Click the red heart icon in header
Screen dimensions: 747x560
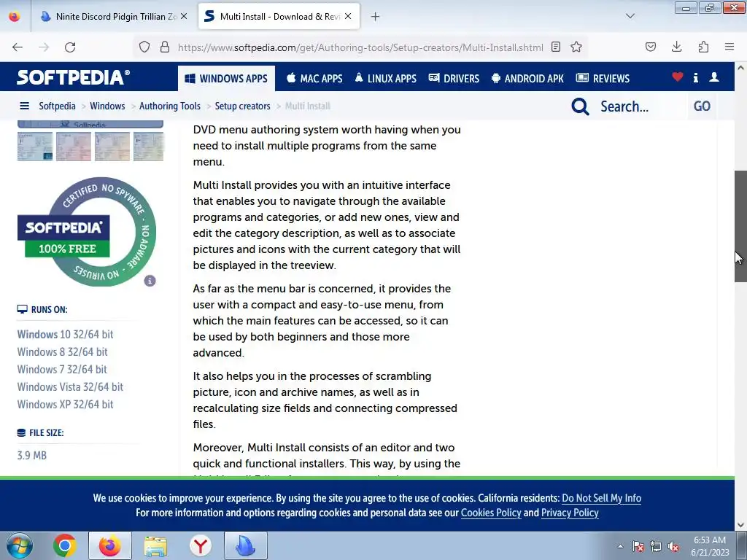tap(678, 77)
